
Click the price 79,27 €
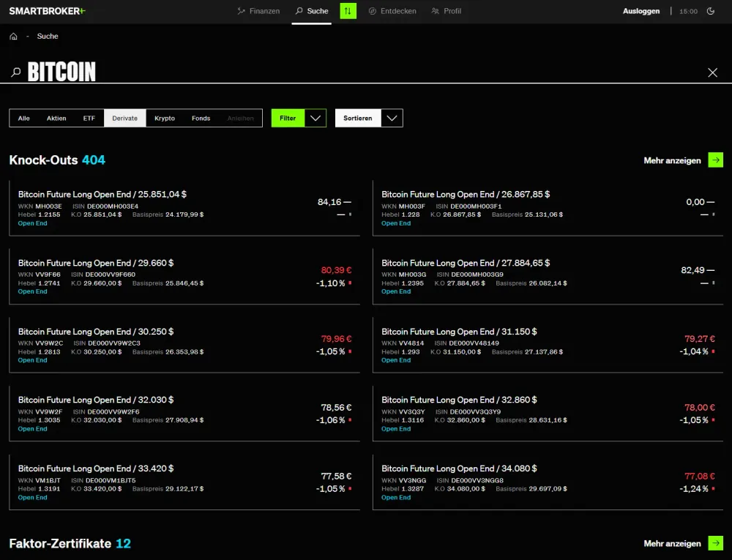[x=700, y=339]
